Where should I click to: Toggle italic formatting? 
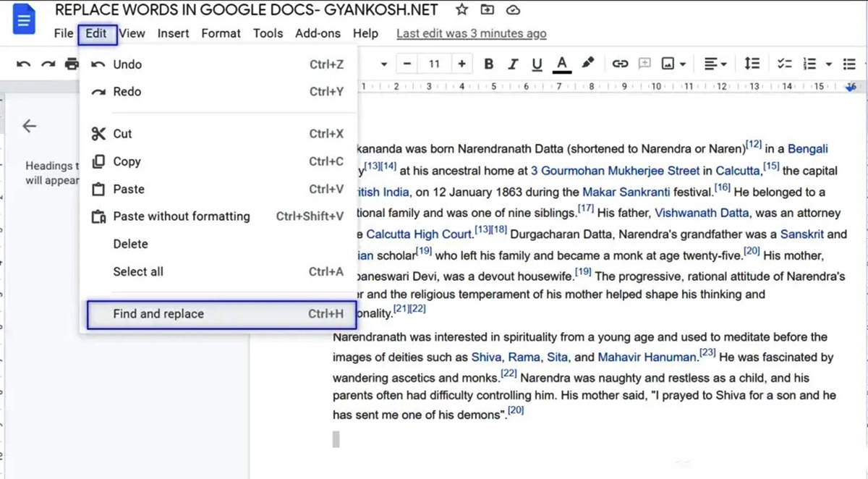click(x=513, y=64)
